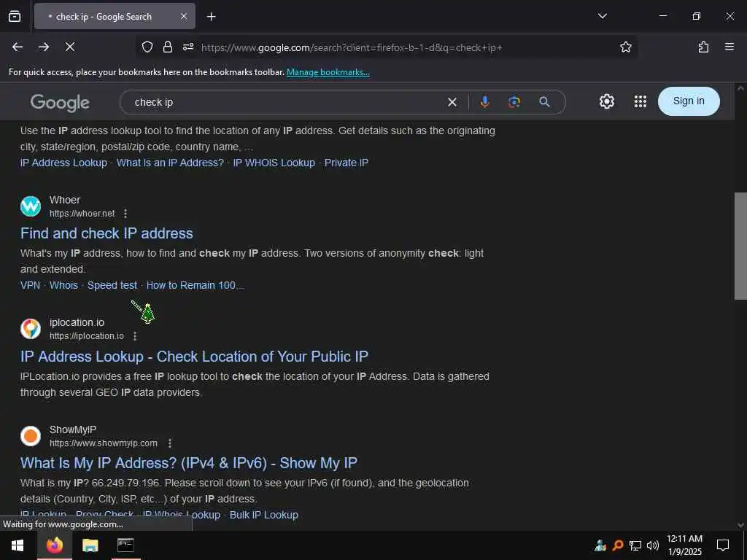Viewport: 747px width, 560px height.
Task: Open tracking protection shield icon
Action: tap(147, 47)
